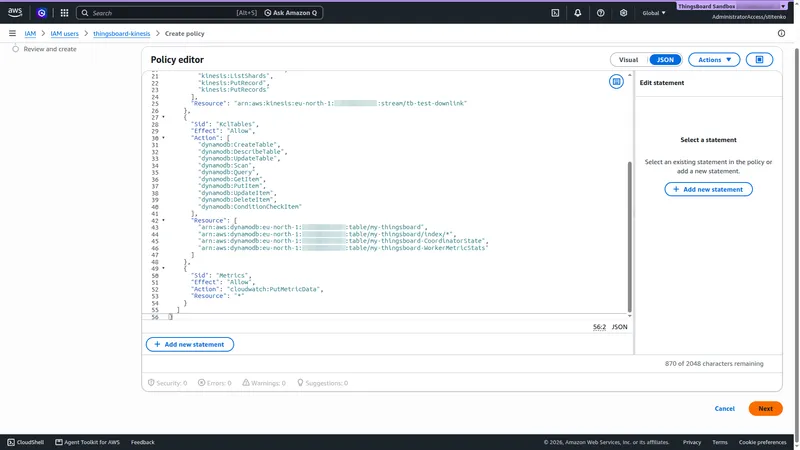Click Add new statement below editor
The height and width of the screenshot is (450, 800).
click(x=190, y=344)
